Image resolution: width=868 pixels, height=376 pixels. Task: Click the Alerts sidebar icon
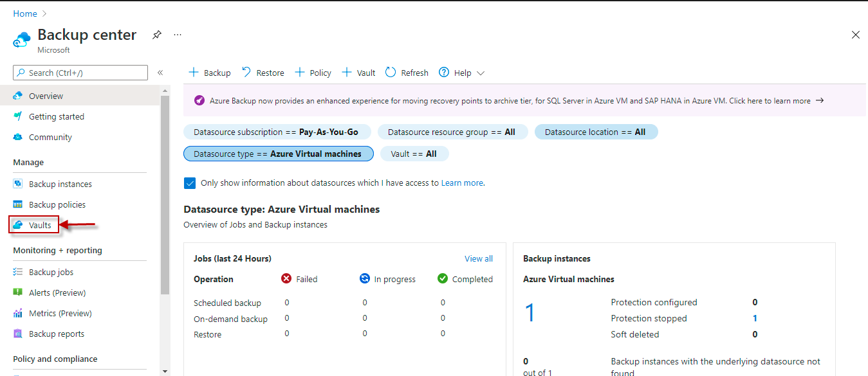pyautogui.click(x=18, y=292)
